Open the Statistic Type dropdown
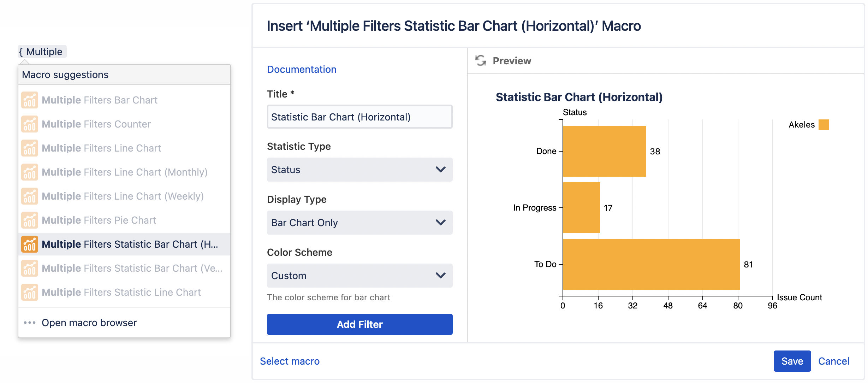868x383 pixels. (359, 170)
